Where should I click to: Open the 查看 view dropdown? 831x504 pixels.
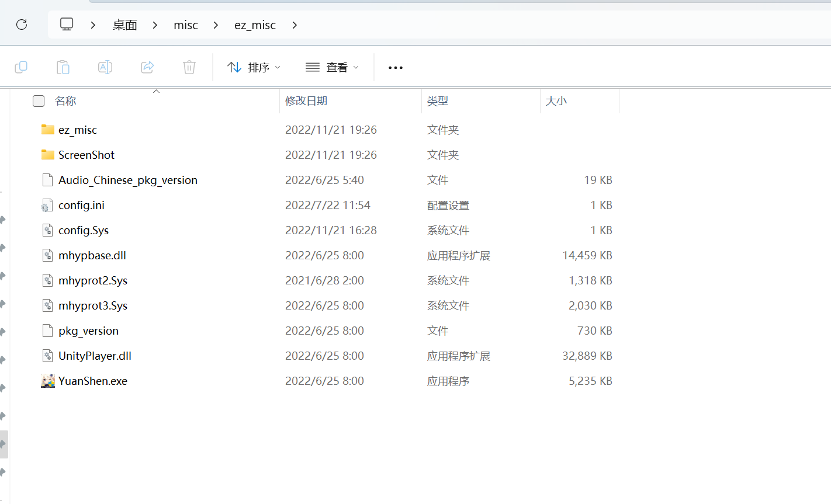(332, 67)
